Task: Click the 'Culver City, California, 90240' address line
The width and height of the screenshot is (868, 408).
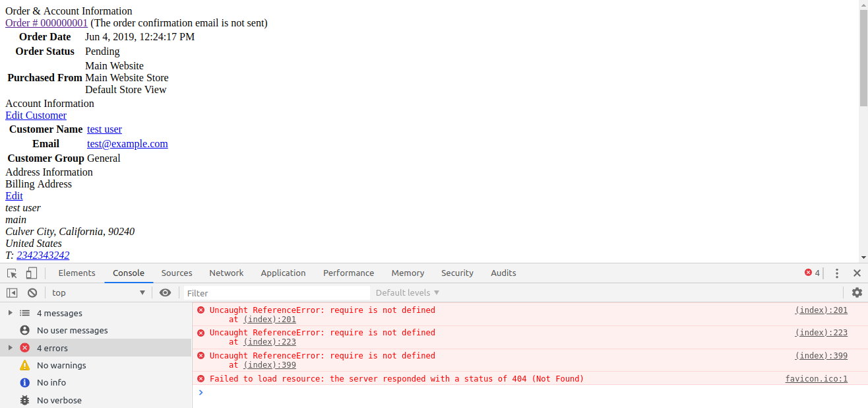Action: point(70,232)
